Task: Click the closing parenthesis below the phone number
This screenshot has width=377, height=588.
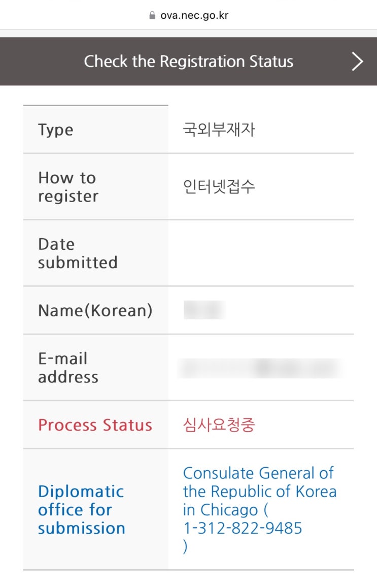Action: (185, 547)
